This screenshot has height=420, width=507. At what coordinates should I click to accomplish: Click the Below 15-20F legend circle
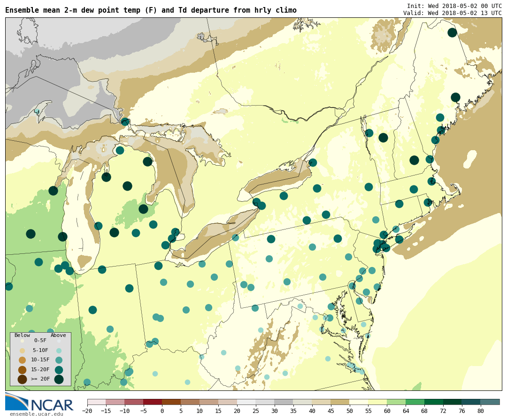click(x=22, y=370)
